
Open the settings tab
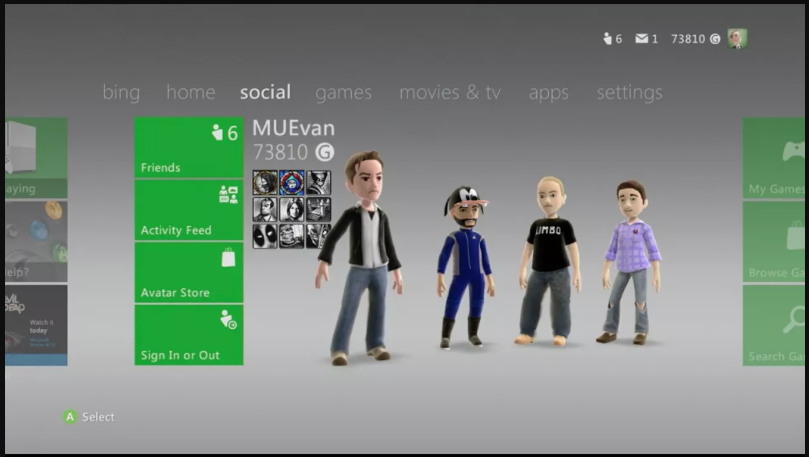[x=629, y=93]
